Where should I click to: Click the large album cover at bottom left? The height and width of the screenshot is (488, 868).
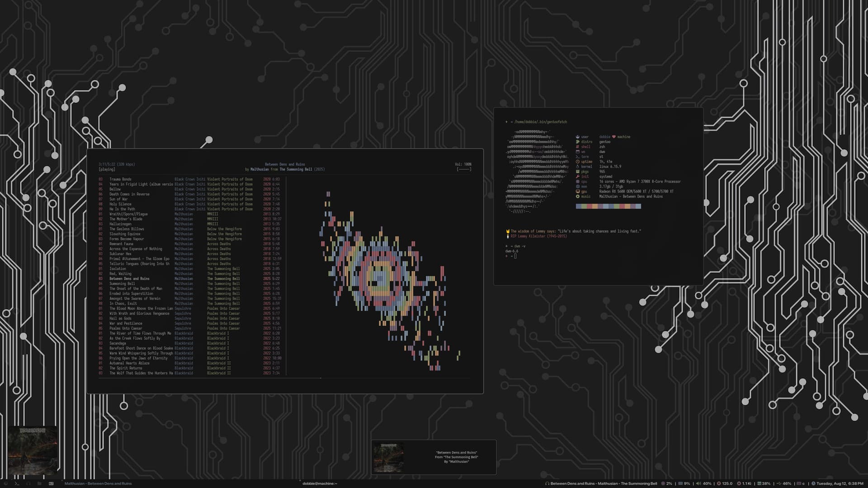pos(33,450)
